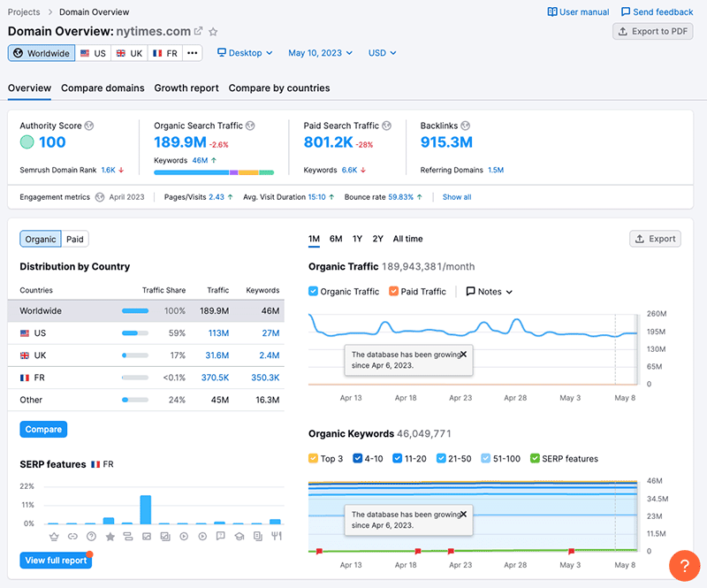Image resolution: width=707 pixels, height=588 pixels.
Task: Select the Overview tab
Action: 29,88
